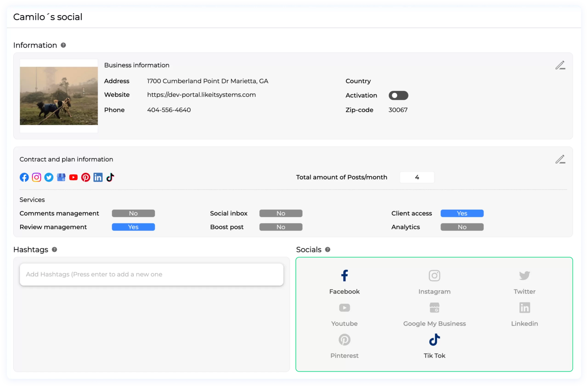This screenshot has width=588, height=387.
Task: Select Youtube in the Socials panel
Action: [344, 313]
